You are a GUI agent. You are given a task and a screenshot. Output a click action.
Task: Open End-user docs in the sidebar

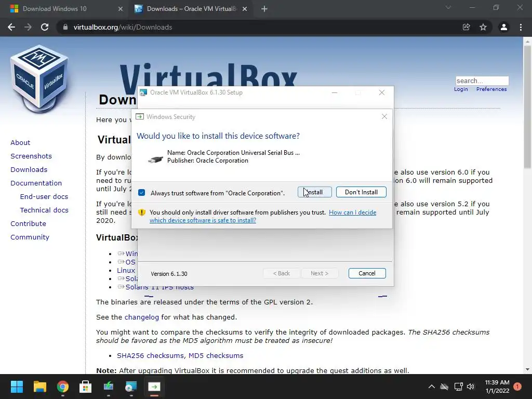point(44,197)
